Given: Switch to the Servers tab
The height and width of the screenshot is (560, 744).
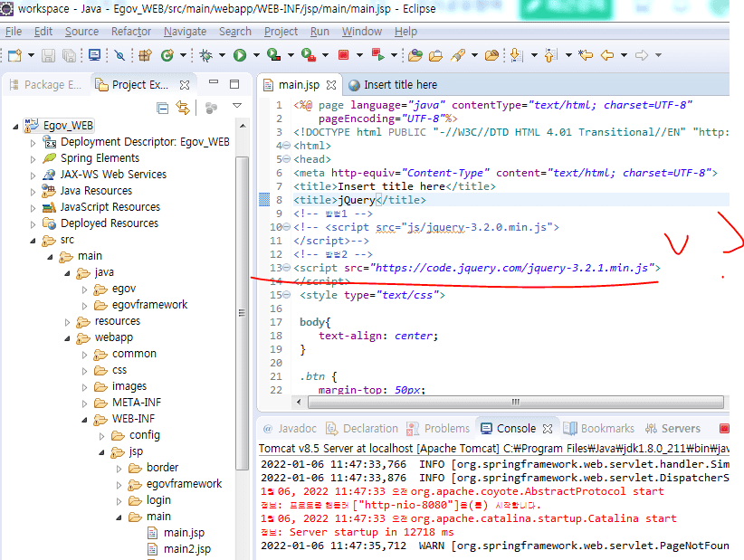Looking at the screenshot, I should point(680,429).
